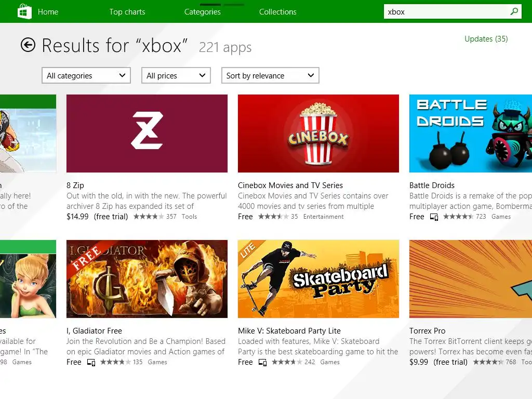Click the search magnifier icon
The height and width of the screenshot is (399, 532).
tap(514, 11)
